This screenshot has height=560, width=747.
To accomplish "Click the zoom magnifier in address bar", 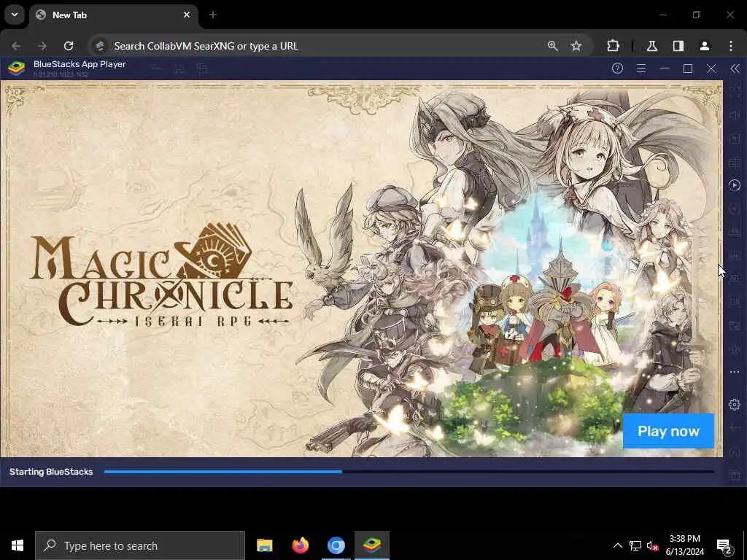I will coord(553,46).
